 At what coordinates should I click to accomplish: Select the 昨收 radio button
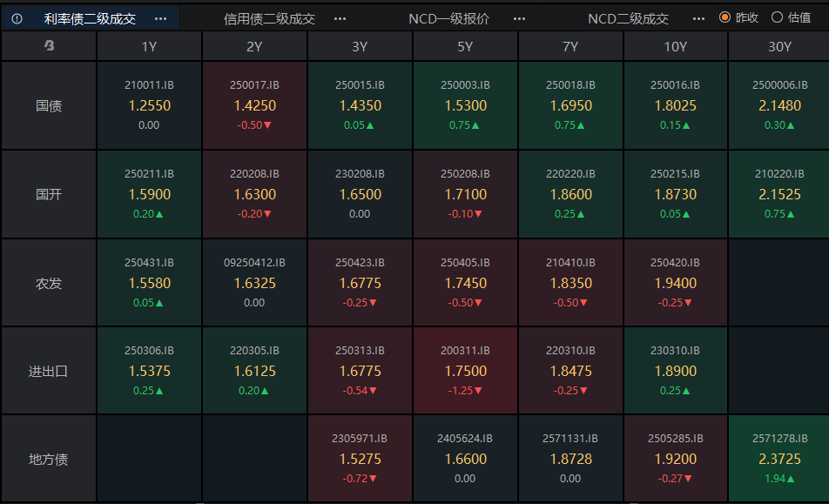725,17
